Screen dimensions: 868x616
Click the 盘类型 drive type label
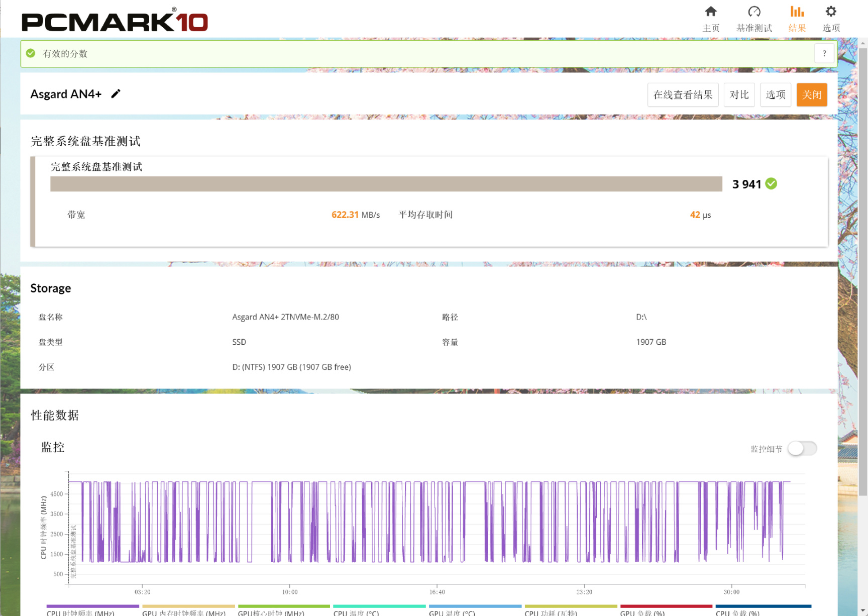point(50,342)
